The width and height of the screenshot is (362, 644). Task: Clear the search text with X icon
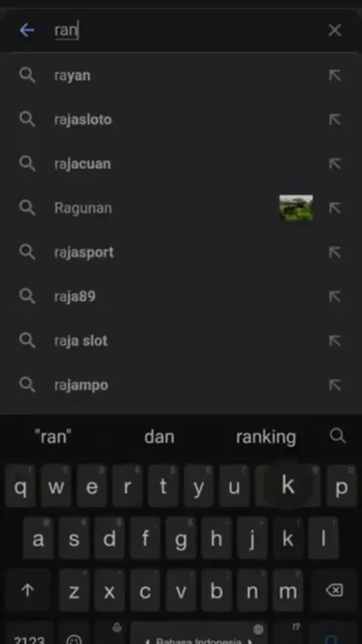334,30
